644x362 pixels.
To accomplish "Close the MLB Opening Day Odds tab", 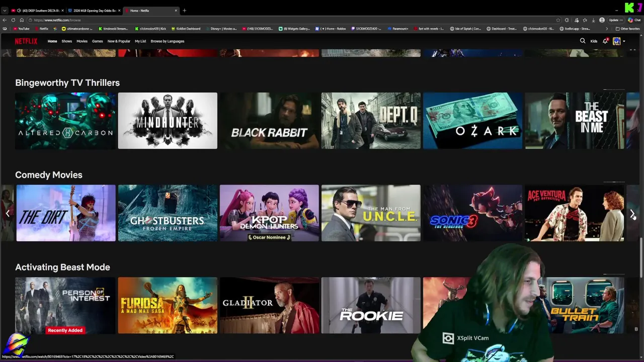I will coord(119,11).
